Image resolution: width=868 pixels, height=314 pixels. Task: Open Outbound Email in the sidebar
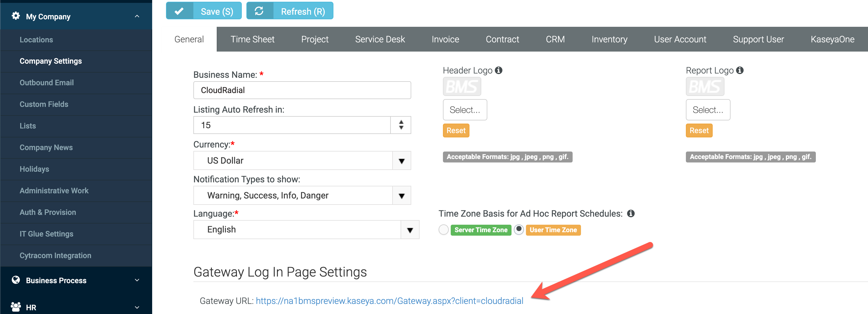(x=76, y=83)
